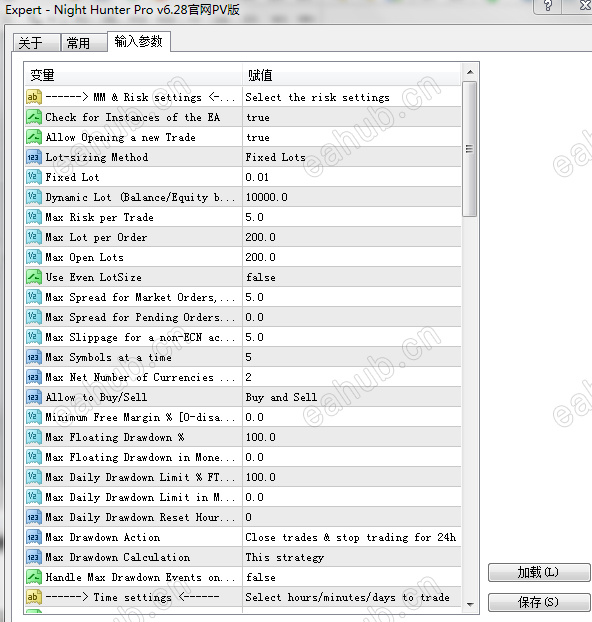Click the icon for Max Net Number of Currencies
Viewport: 592px width, 622px height.
[34, 377]
